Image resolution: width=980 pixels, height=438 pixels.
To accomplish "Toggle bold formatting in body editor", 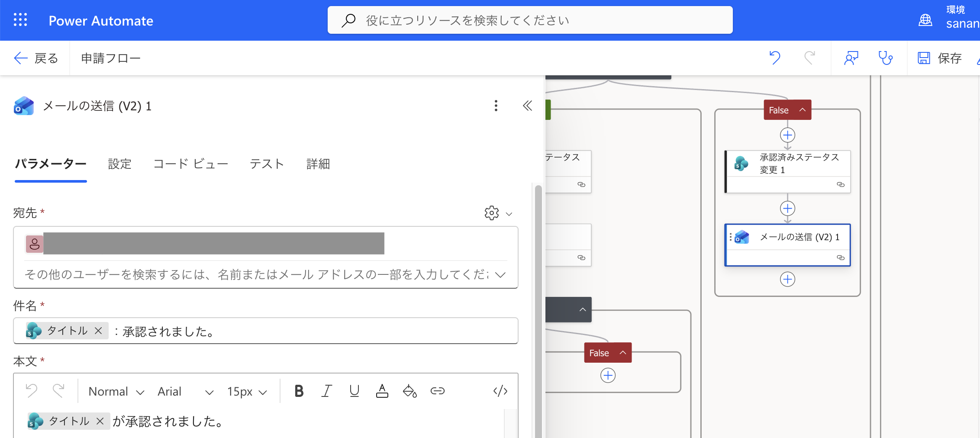I will 299,391.
